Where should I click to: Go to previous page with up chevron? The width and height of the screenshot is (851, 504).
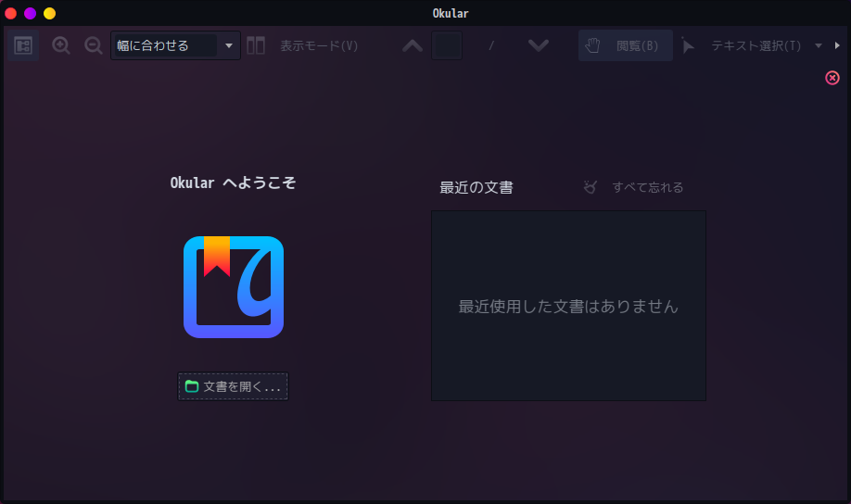[x=413, y=45]
